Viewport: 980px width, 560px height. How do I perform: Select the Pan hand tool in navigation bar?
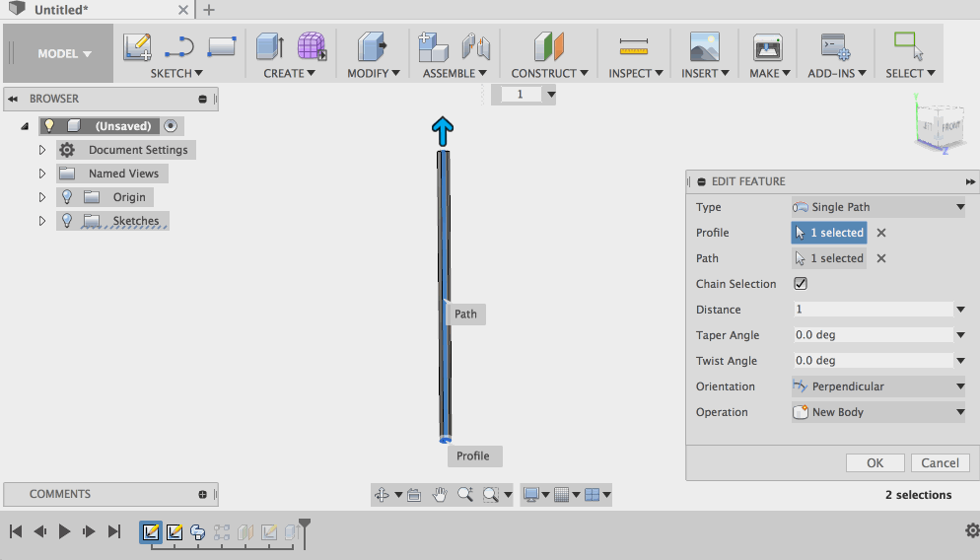(x=440, y=495)
